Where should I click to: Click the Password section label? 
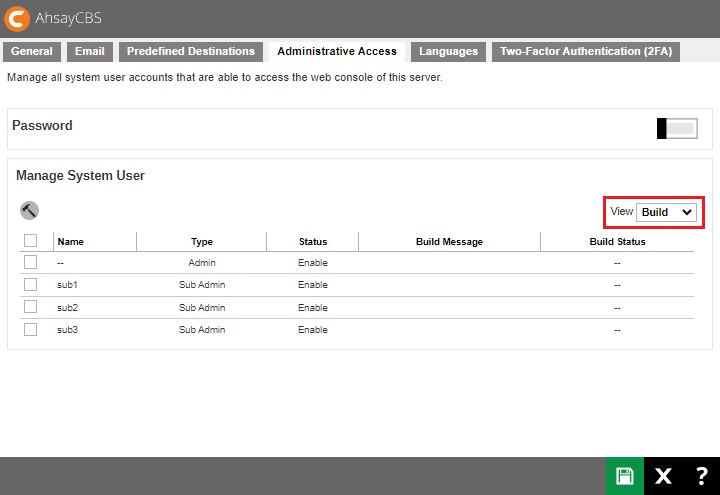[x=42, y=125]
